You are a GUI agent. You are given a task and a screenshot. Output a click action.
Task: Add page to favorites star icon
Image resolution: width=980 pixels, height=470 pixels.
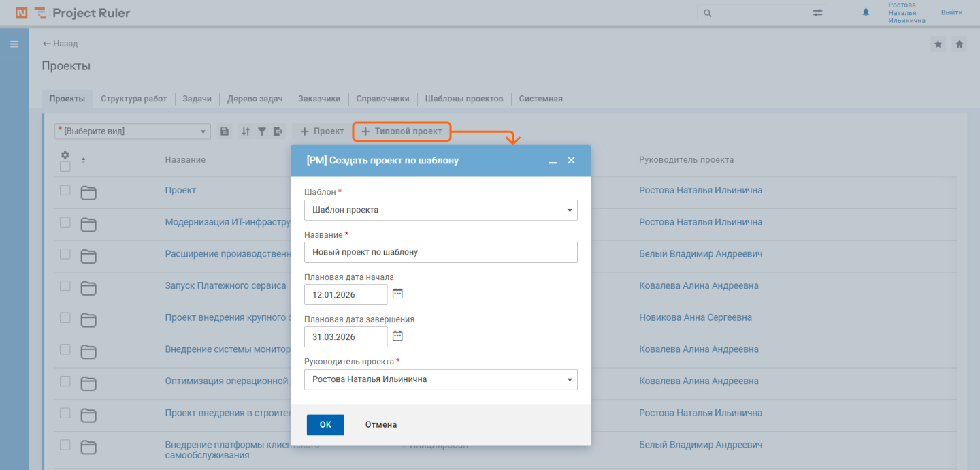point(938,44)
